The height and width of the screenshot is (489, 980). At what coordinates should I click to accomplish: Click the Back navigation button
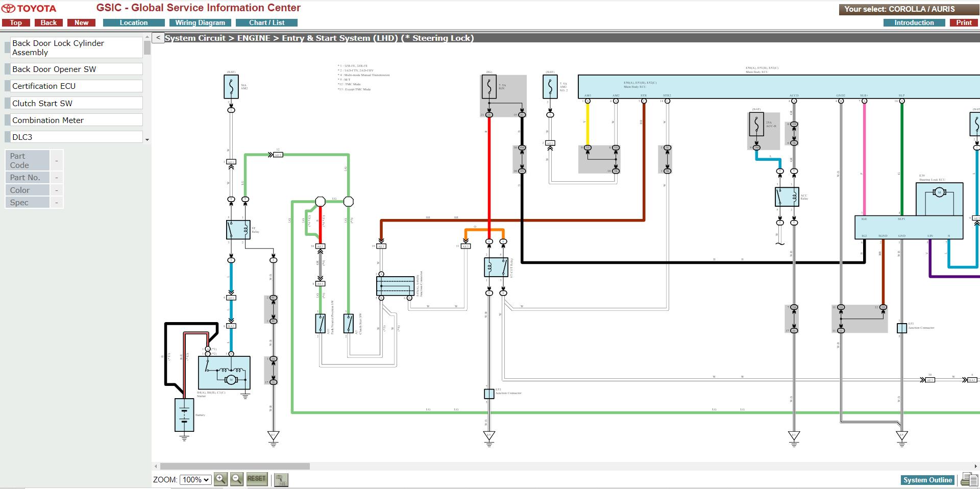point(48,22)
